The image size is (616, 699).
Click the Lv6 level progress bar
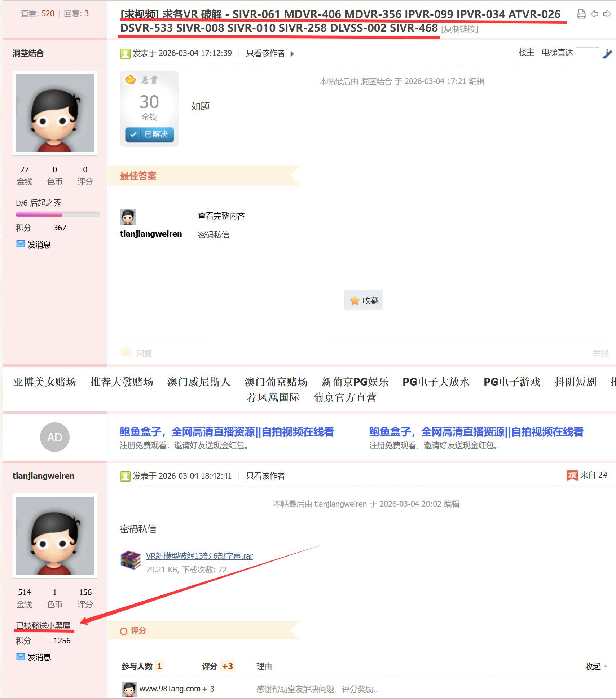click(x=58, y=215)
